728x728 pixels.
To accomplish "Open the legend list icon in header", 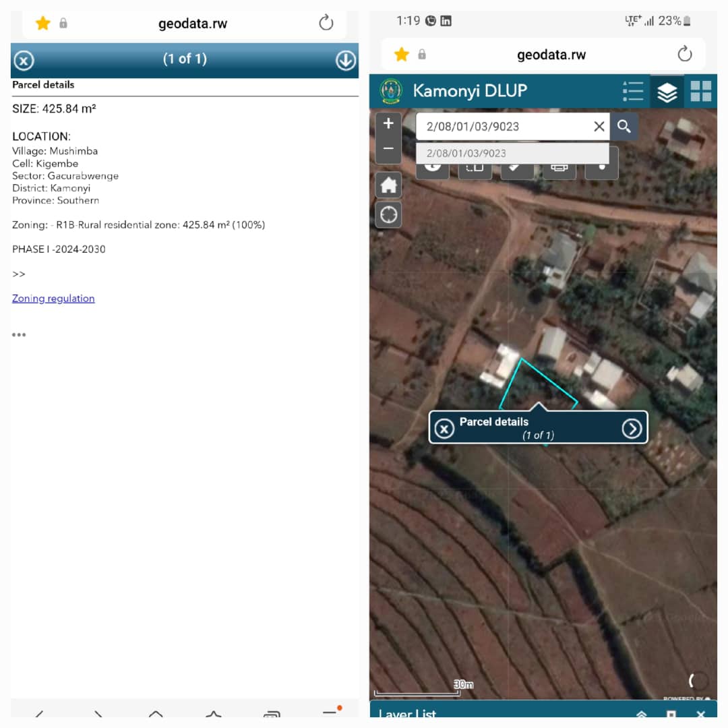I will coord(632,91).
